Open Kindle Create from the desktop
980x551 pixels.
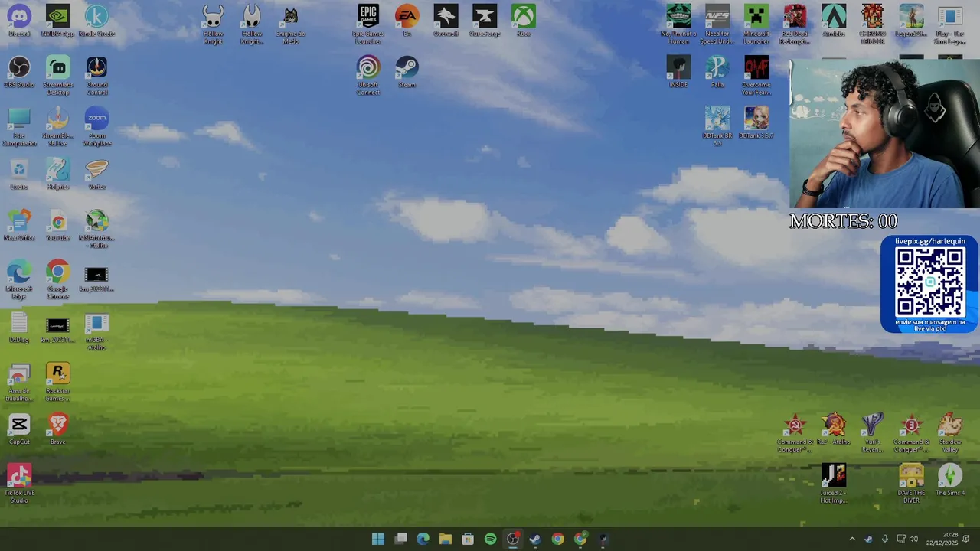point(96,21)
